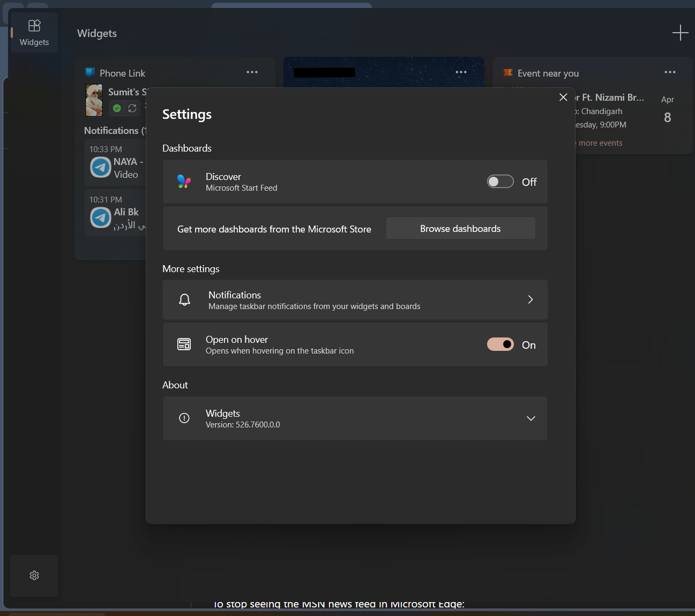The image size is (695, 616).
Task: Open Phone Link widget options menu
Action: coord(252,72)
